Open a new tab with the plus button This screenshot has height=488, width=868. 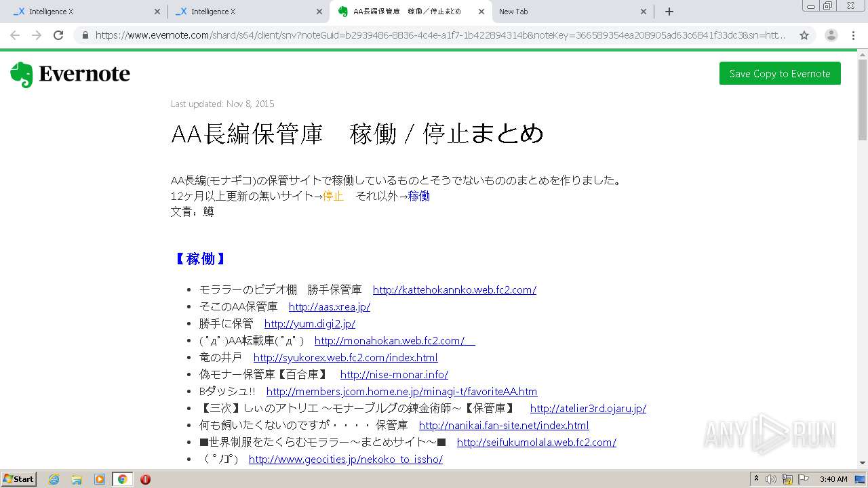point(669,12)
